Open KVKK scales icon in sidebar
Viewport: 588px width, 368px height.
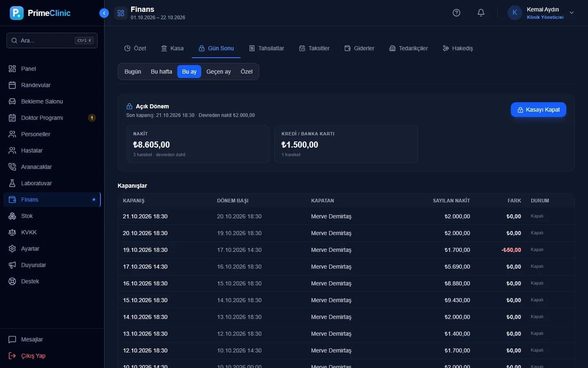point(12,232)
